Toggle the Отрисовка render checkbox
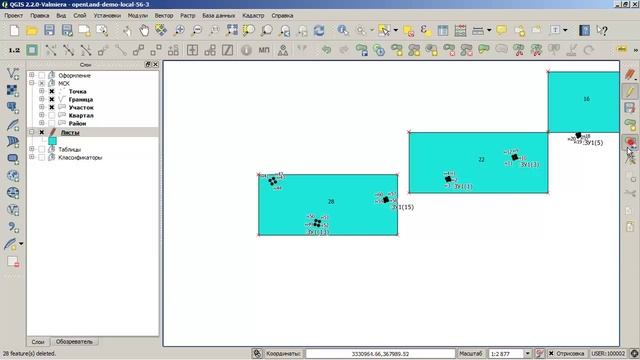 click(551, 353)
